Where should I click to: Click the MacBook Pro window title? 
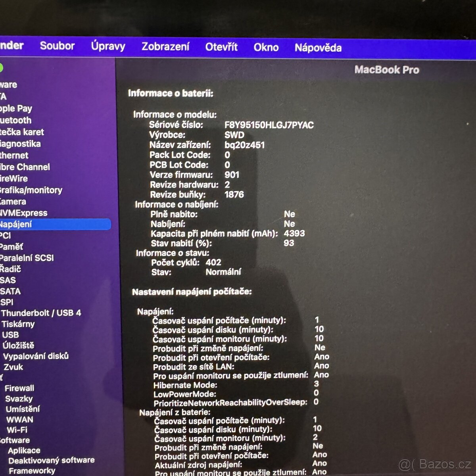click(x=387, y=70)
